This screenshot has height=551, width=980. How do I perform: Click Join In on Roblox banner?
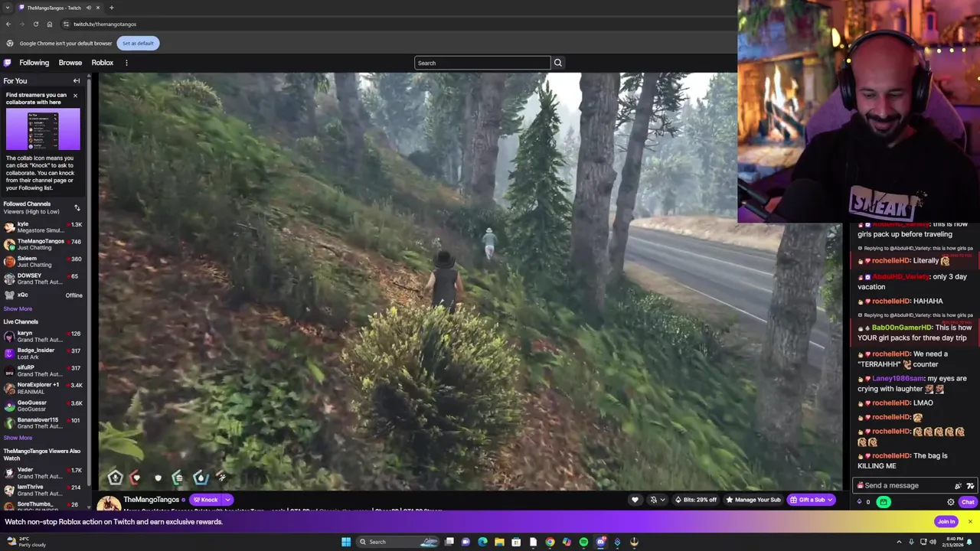tap(946, 522)
